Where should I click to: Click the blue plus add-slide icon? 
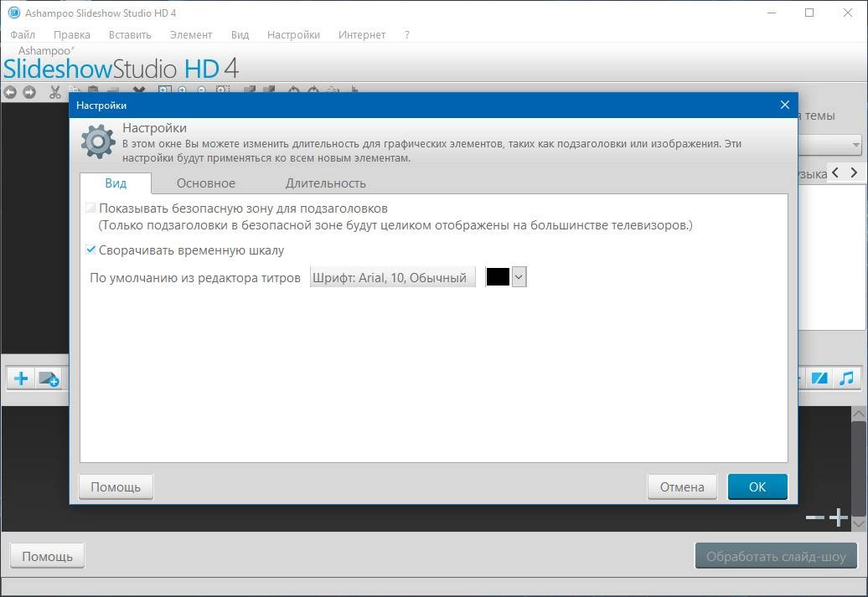point(21,378)
